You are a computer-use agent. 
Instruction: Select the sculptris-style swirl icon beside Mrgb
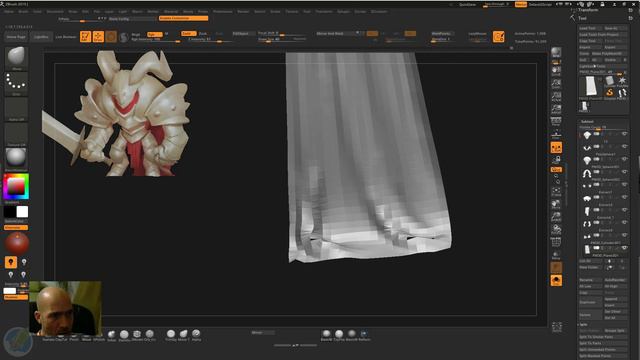pyautogui.click(x=124, y=37)
